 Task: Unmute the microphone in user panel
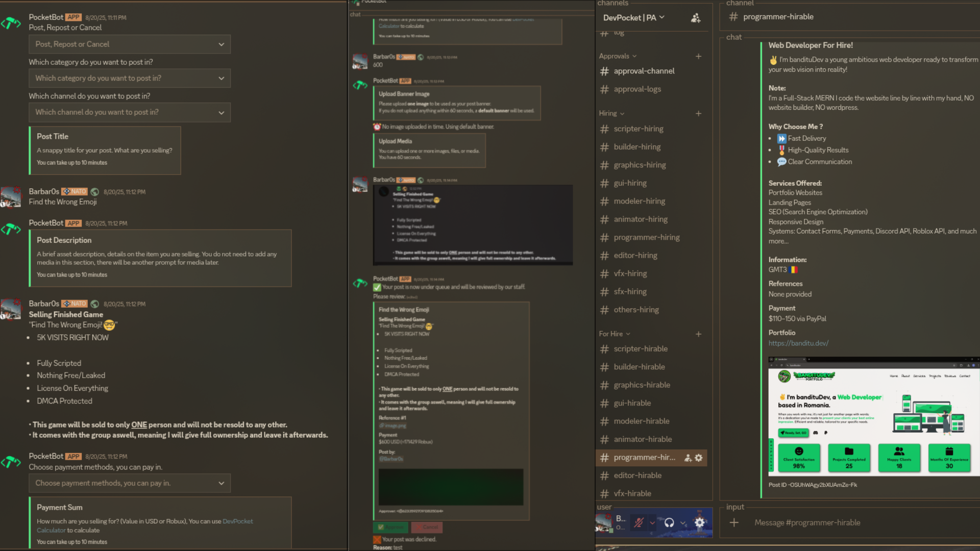[639, 522]
